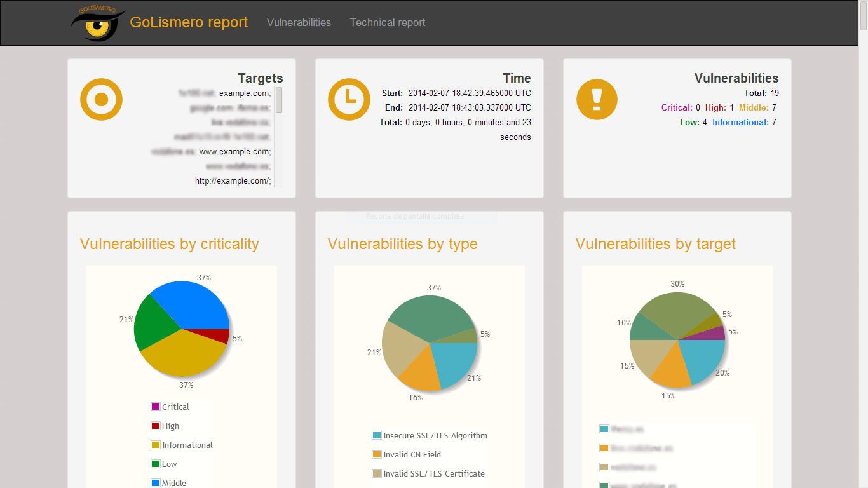Click the Critical legend color swatch
868x488 pixels.
tap(155, 407)
